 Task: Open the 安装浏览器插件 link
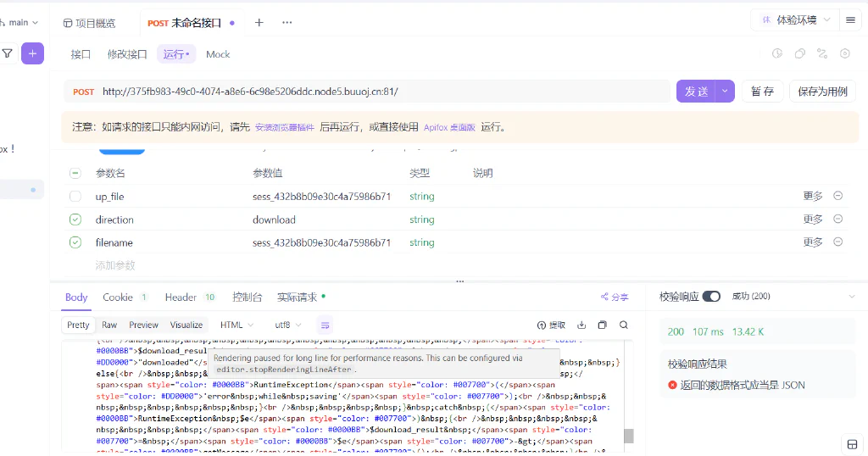285,127
